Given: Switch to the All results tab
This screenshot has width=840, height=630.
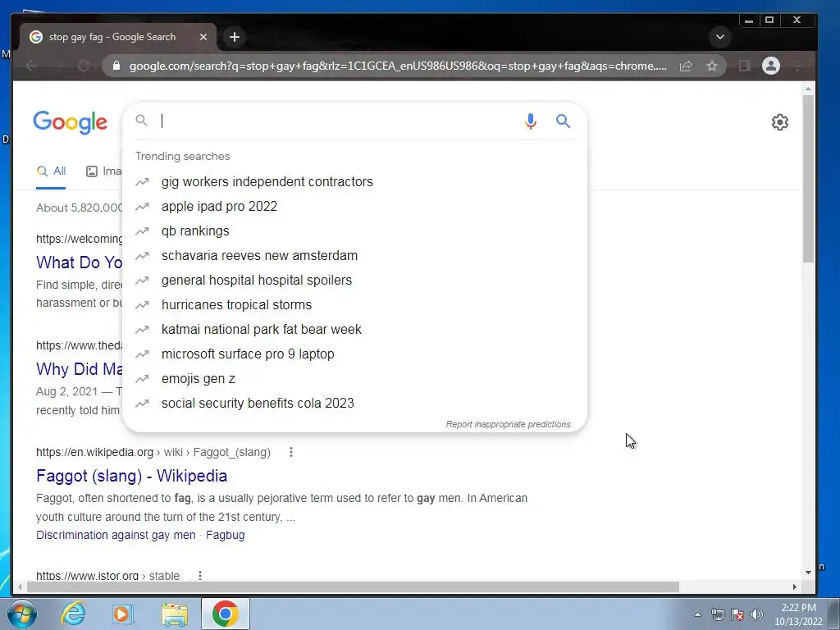Looking at the screenshot, I should click(51, 171).
